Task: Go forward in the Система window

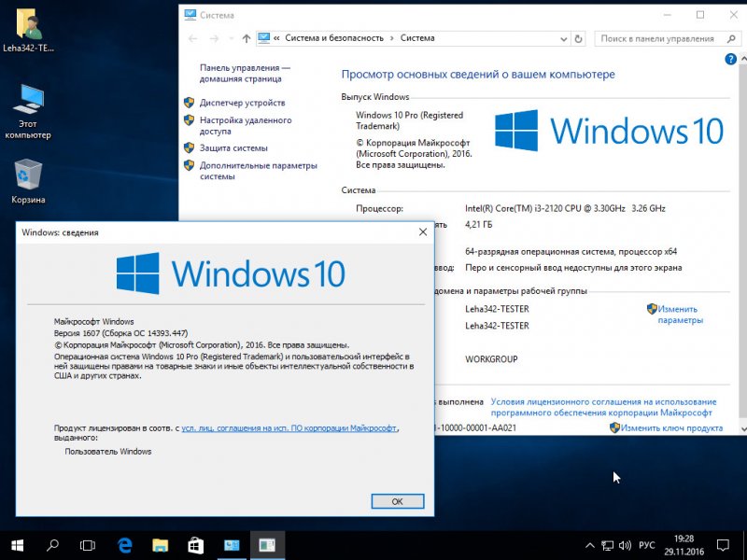Action: (x=215, y=38)
